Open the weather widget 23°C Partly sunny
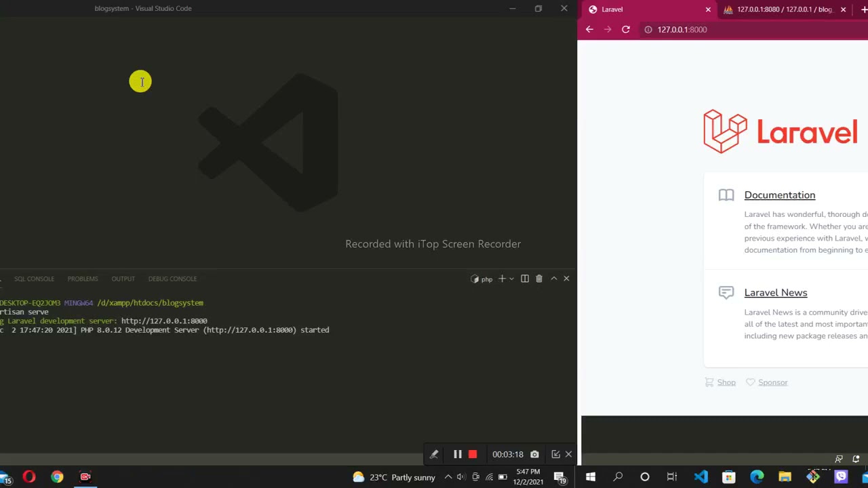Screen dimensions: 868x488 pyautogui.click(x=394, y=477)
